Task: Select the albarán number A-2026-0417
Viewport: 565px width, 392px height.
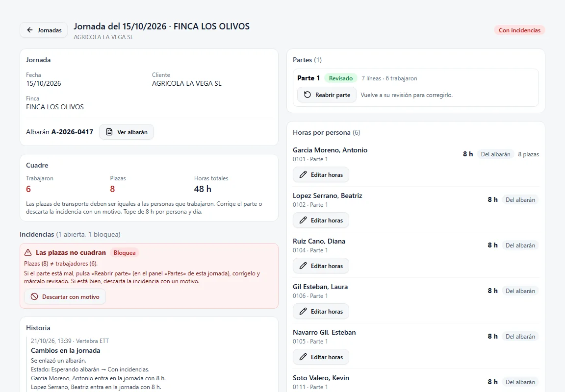Action: [x=72, y=132]
